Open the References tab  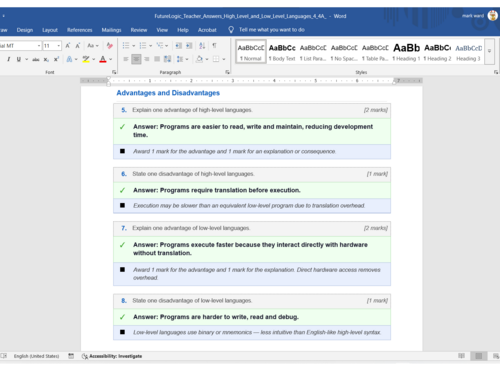[x=79, y=30]
